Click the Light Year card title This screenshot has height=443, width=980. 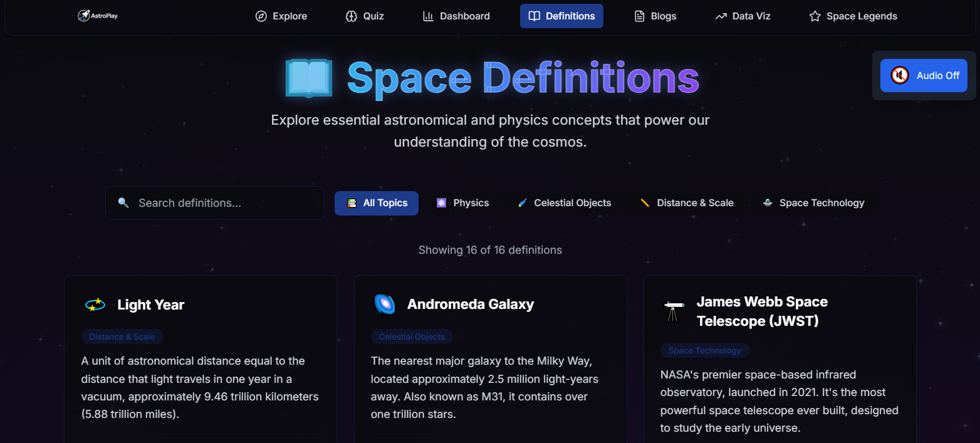point(151,305)
